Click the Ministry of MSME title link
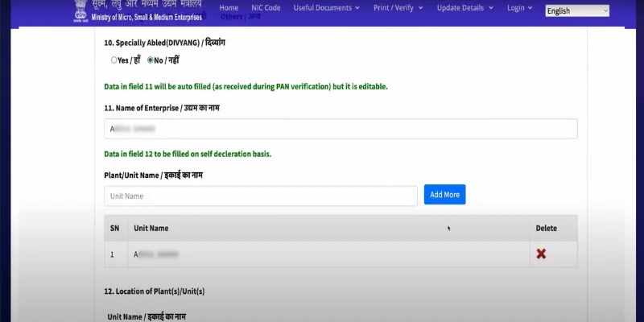The width and height of the screenshot is (644, 322). pyautogui.click(x=147, y=12)
